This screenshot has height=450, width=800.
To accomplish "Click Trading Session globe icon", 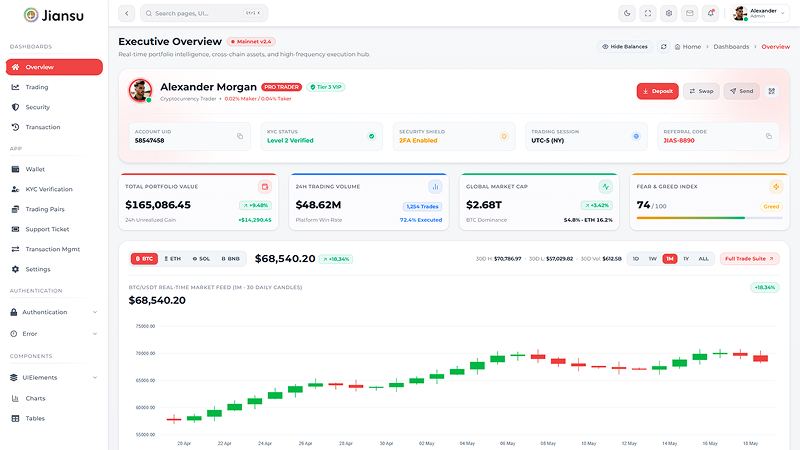I will 636,136.
